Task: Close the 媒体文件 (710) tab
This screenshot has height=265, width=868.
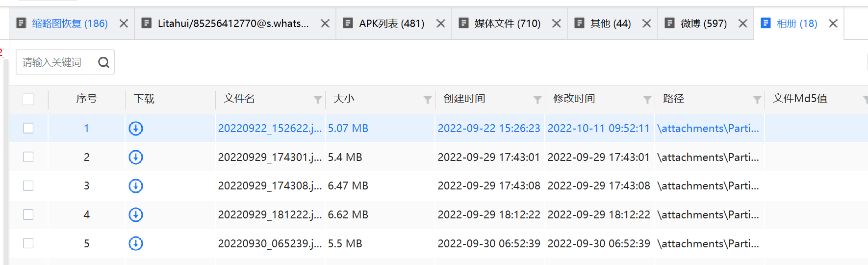Action: 556,24
